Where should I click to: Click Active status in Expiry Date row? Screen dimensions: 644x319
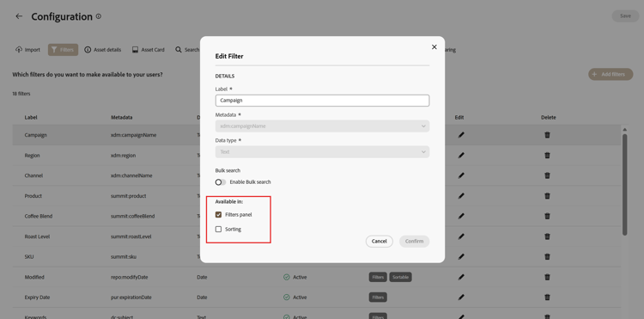[295, 298]
